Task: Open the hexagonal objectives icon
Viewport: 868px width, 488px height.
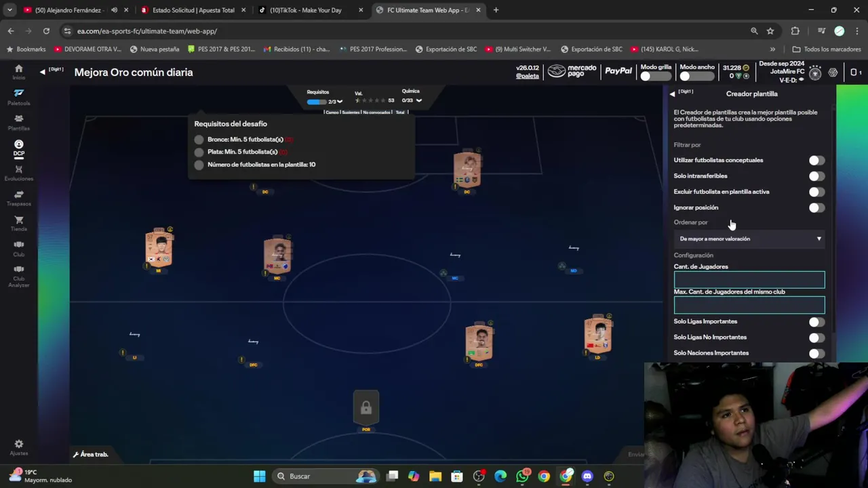Action: (833, 73)
